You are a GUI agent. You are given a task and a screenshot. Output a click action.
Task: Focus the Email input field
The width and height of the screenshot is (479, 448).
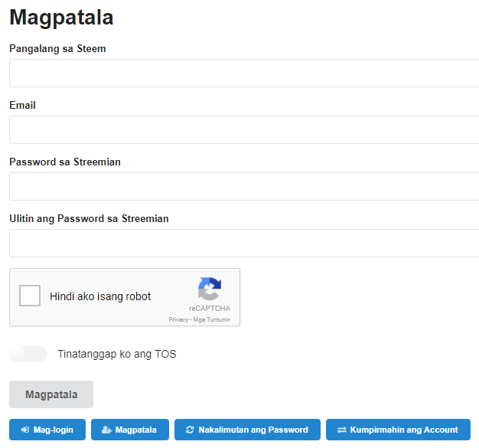(x=244, y=129)
